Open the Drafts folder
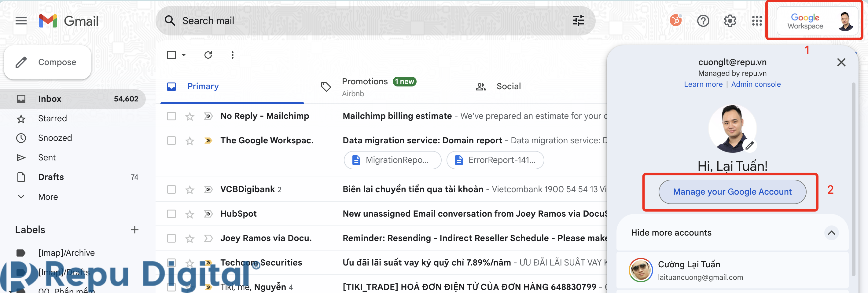Screen dimensions: 868x293 coord(73,177)
